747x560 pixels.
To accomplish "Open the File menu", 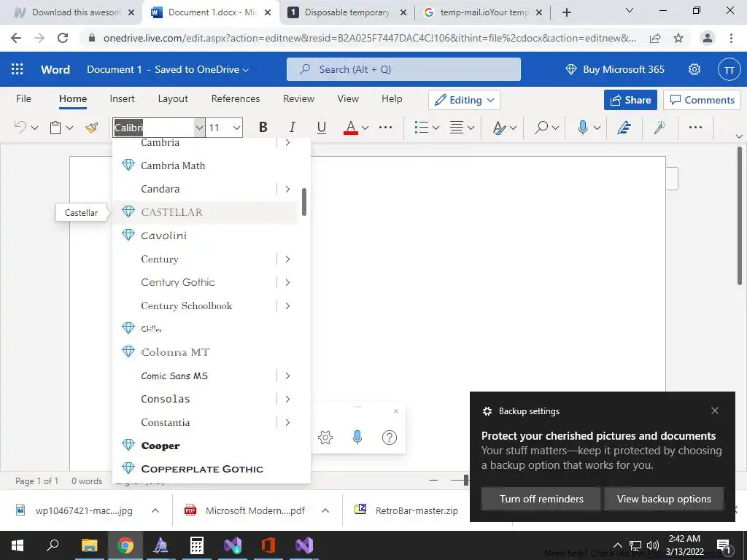I will (x=23, y=98).
